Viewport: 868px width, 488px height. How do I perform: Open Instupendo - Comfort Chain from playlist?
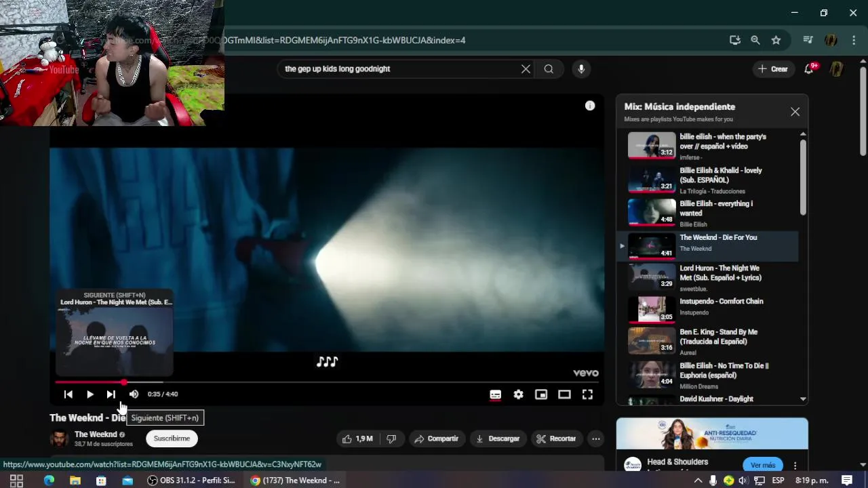tap(709, 310)
